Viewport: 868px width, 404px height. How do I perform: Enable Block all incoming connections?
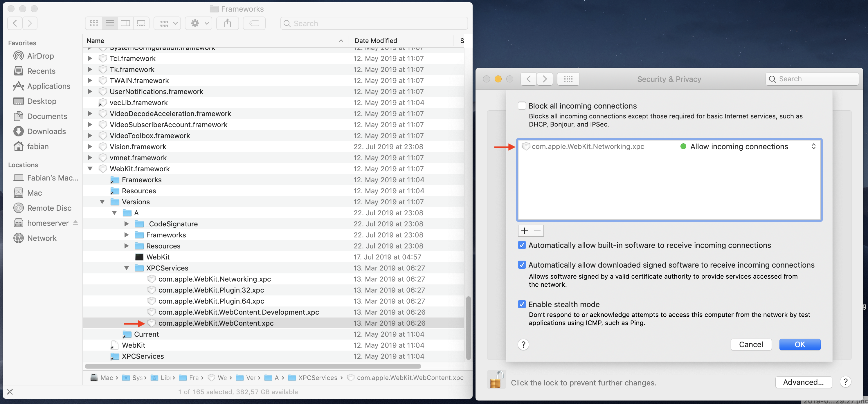point(522,106)
